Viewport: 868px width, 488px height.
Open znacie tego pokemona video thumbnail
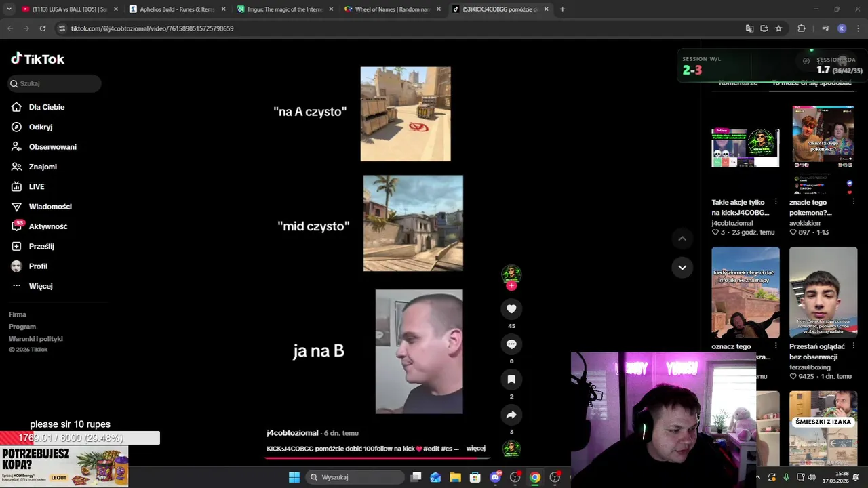(823, 149)
